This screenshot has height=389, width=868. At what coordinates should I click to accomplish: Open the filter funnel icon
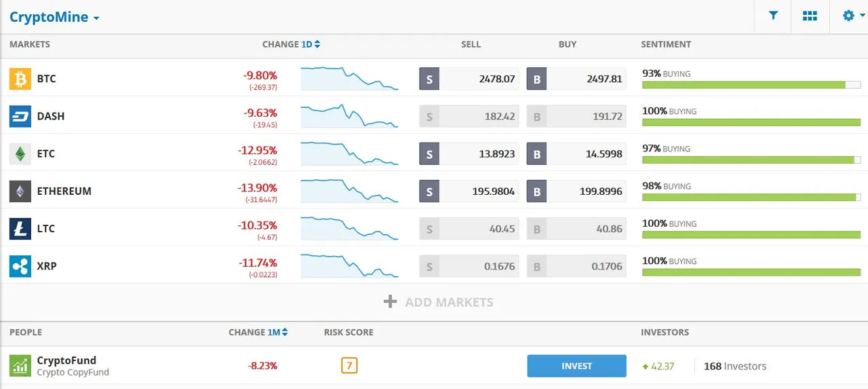click(x=773, y=16)
